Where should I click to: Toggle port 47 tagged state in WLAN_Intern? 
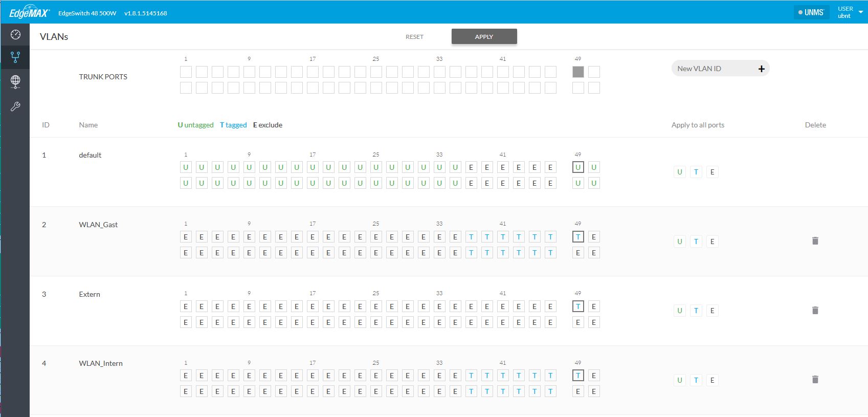[x=550, y=376]
